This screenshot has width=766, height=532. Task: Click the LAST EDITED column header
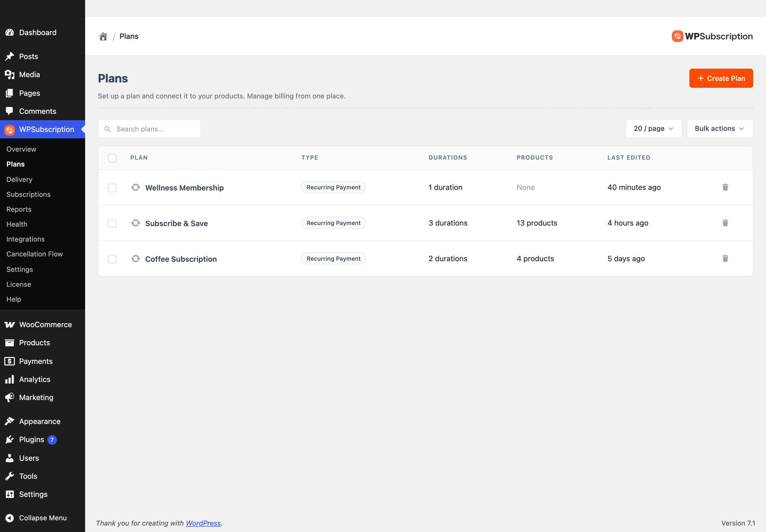click(x=629, y=158)
